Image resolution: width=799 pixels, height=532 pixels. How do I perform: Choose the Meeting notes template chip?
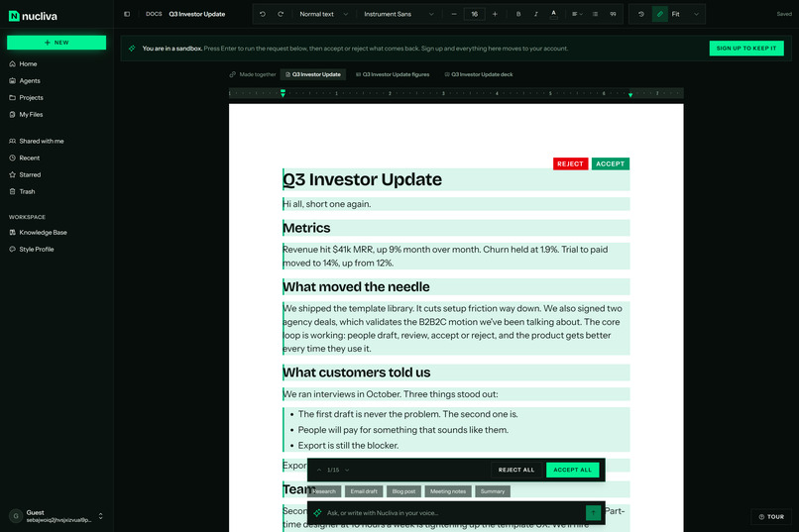click(448, 491)
